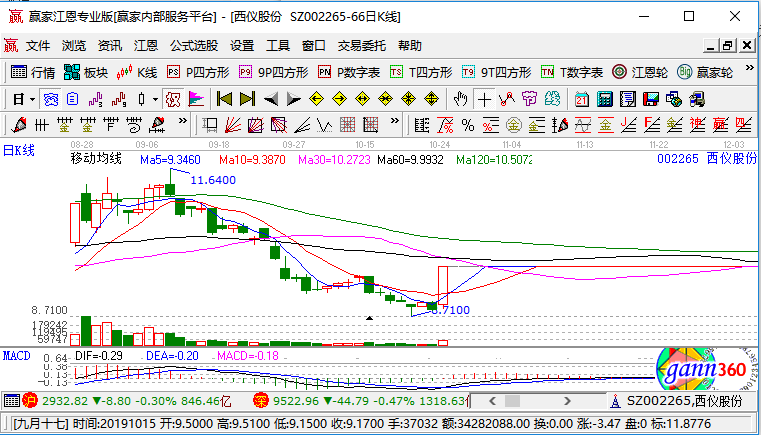The height and width of the screenshot is (435, 761).
Task: Click the 行情 quotes button
Action: click(33, 72)
